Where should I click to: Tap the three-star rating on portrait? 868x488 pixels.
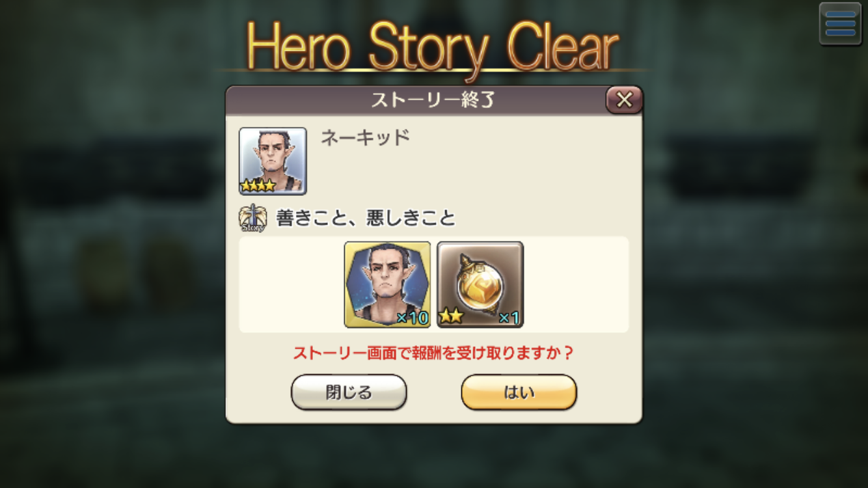258,185
